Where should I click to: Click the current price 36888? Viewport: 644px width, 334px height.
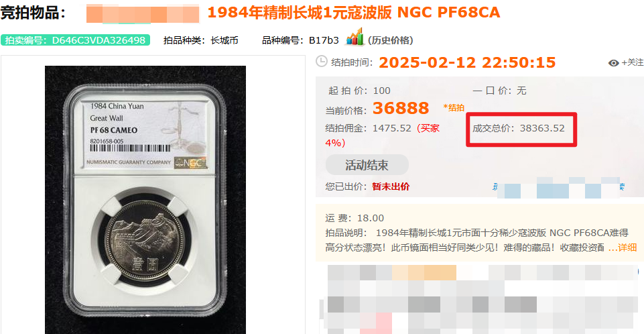pos(401,109)
